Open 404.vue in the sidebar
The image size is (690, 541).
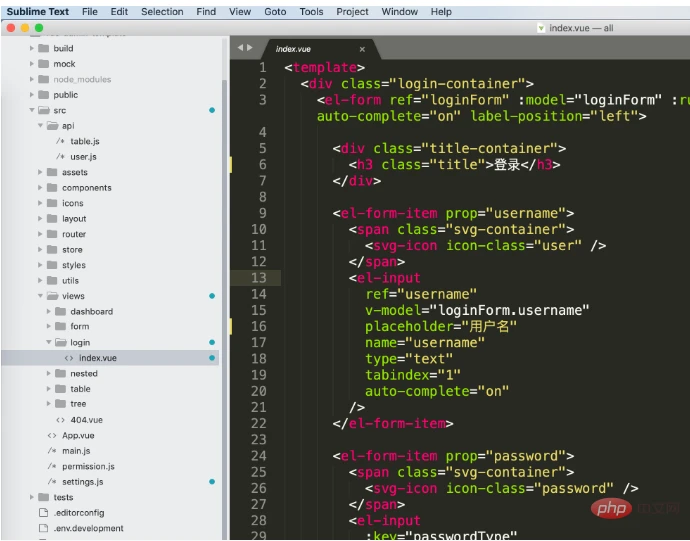click(86, 420)
